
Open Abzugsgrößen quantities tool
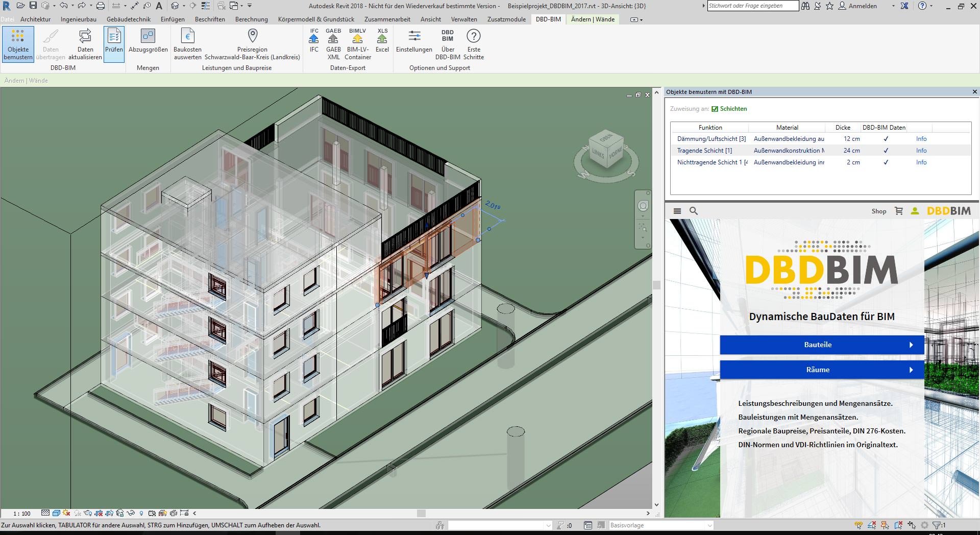pyautogui.click(x=148, y=41)
